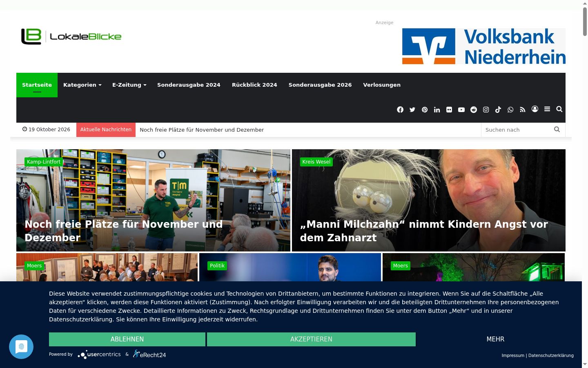Click the Politik category tag
Viewport: 588px width, 368px height.
pyautogui.click(x=217, y=266)
